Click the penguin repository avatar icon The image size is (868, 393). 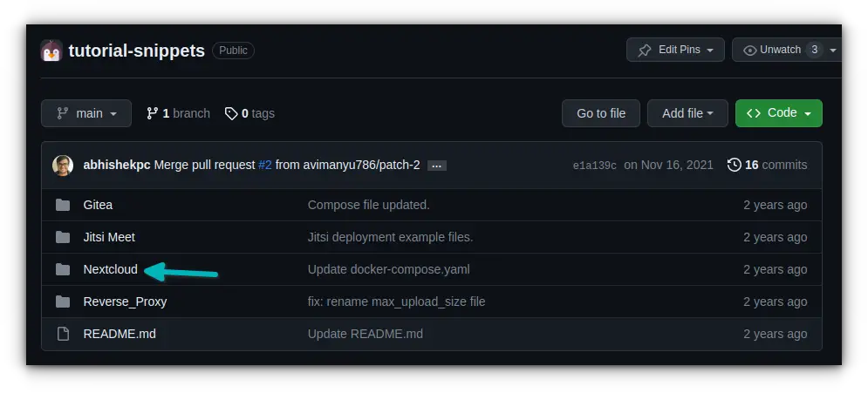click(51, 51)
